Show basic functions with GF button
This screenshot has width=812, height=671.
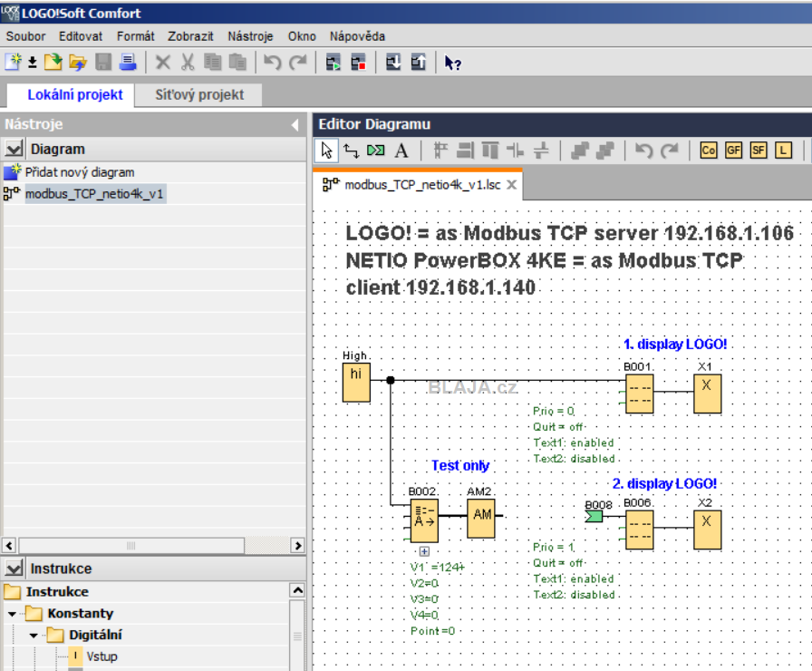click(x=733, y=151)
